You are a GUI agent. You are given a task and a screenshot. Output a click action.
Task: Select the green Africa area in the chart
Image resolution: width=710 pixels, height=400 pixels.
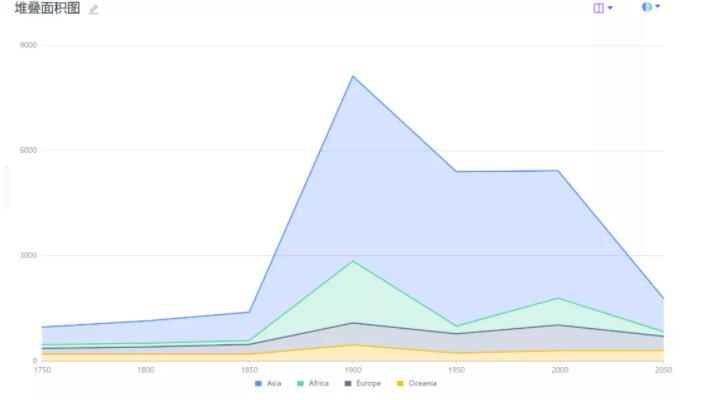pos(355,295)
